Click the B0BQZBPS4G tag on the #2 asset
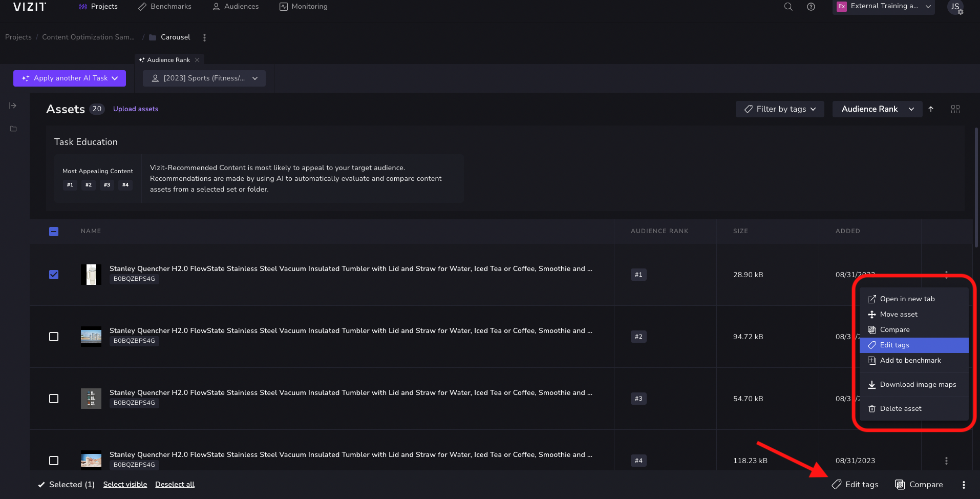 coord(134,341)
